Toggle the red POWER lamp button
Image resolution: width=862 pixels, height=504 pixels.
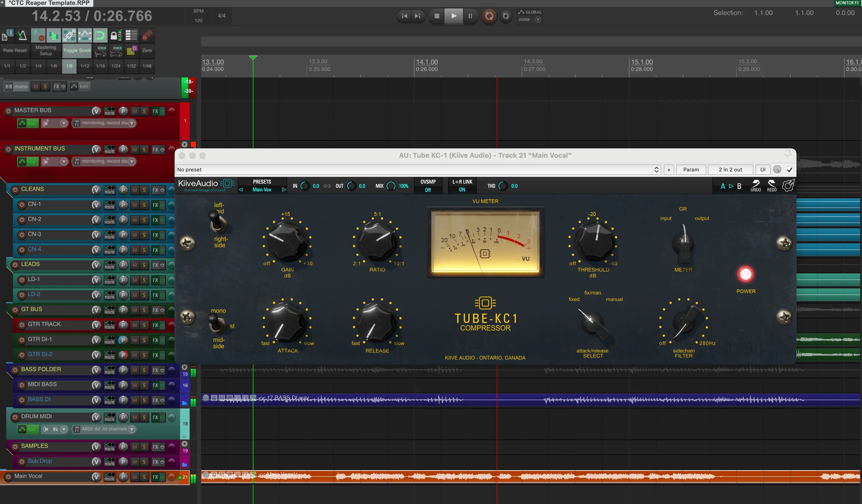click(745, 274)
